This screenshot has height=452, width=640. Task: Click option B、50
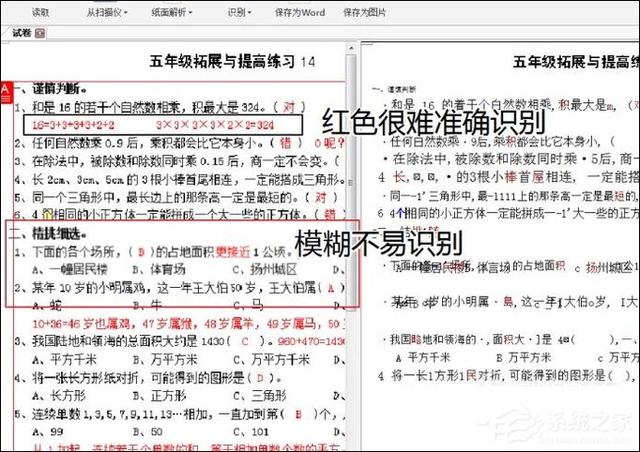pyautogui.click(x=148, y=432)
